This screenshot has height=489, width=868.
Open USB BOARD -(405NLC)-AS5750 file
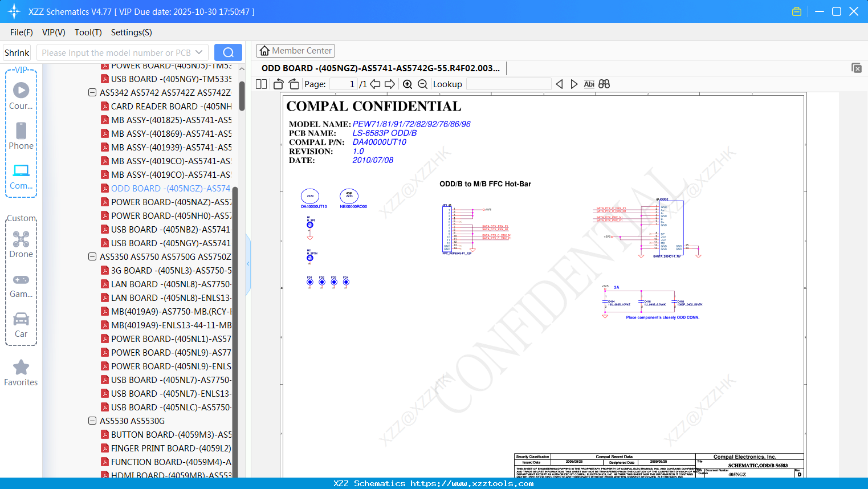[x=166, y=407]
